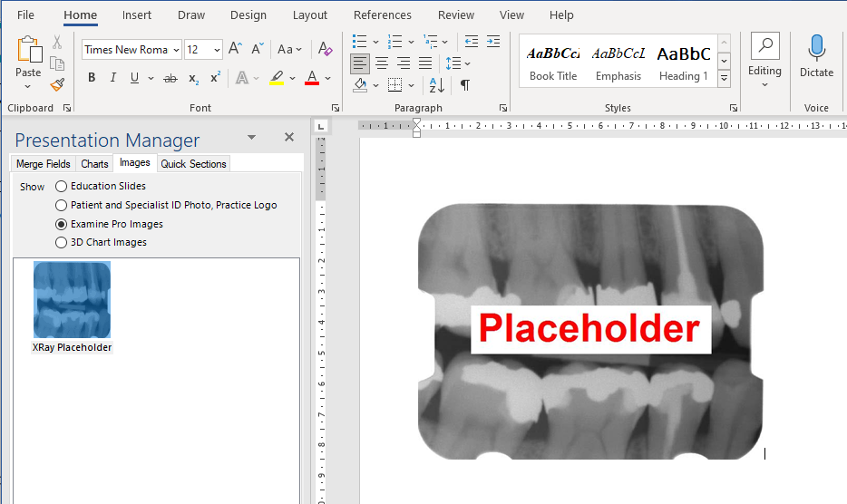Open the Borders dropdown arrow
This screenshot has width=847, height=504.
[412, 85]
